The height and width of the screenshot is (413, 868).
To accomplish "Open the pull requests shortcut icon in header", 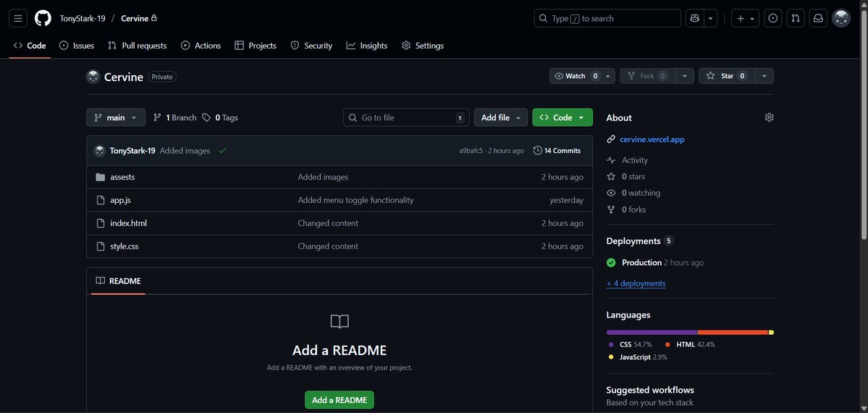I will [796, 18].
